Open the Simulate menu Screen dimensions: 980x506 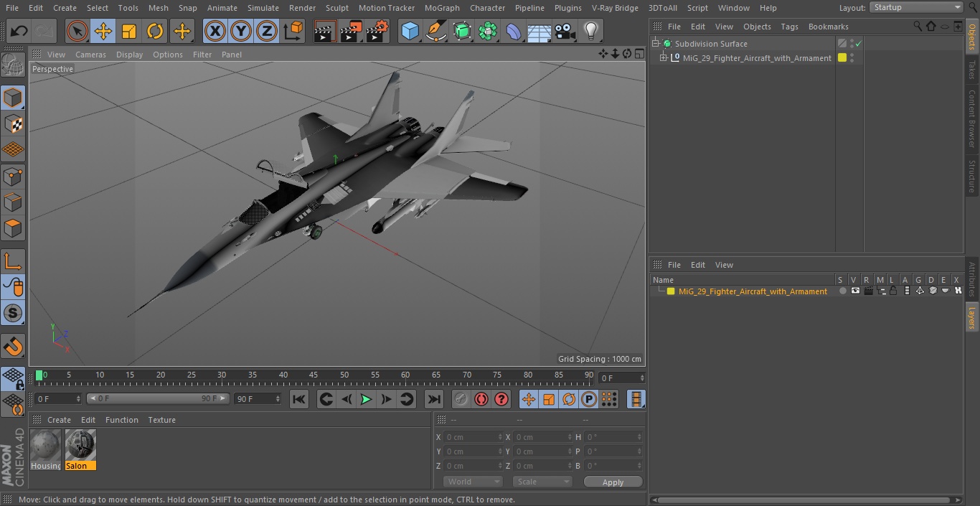pyautogui.click(x=263, y=8)
